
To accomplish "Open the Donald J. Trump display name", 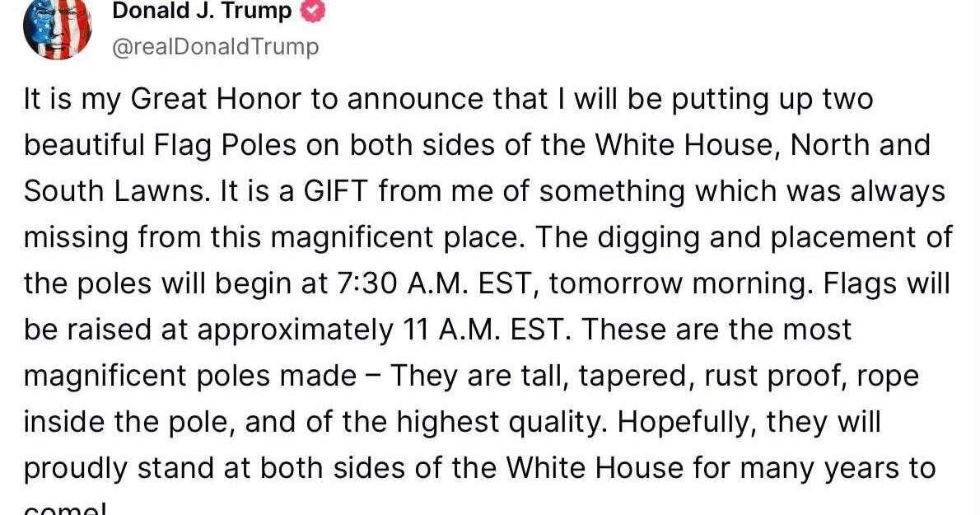I will click(202, 11).
